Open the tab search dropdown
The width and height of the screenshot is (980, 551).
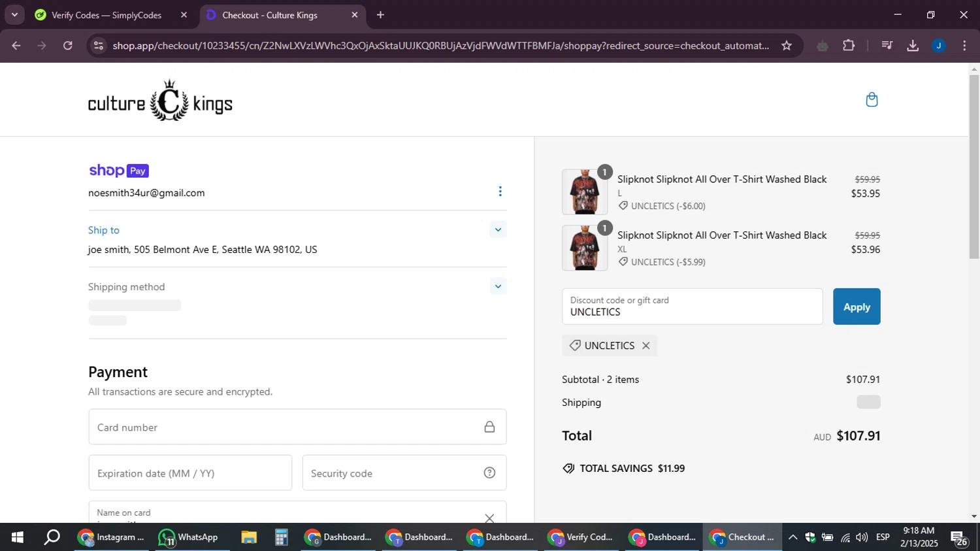click(14, 15)
